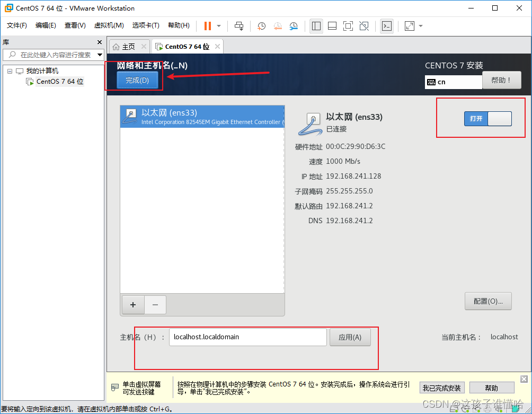Toggle the thumbnail bar view
532x414 pixels.
[x=332, y=26]
